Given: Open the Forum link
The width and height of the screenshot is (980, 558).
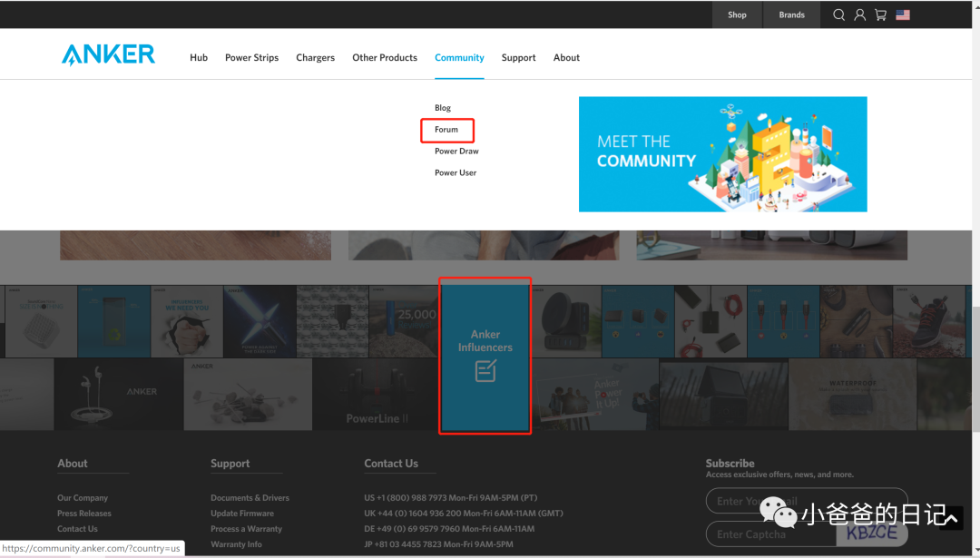Looking at the screenshot, I should coord(446,130).
